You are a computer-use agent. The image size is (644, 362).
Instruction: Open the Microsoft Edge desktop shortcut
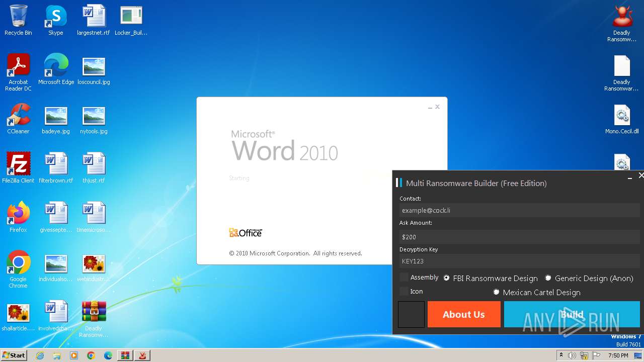point(56,69)
